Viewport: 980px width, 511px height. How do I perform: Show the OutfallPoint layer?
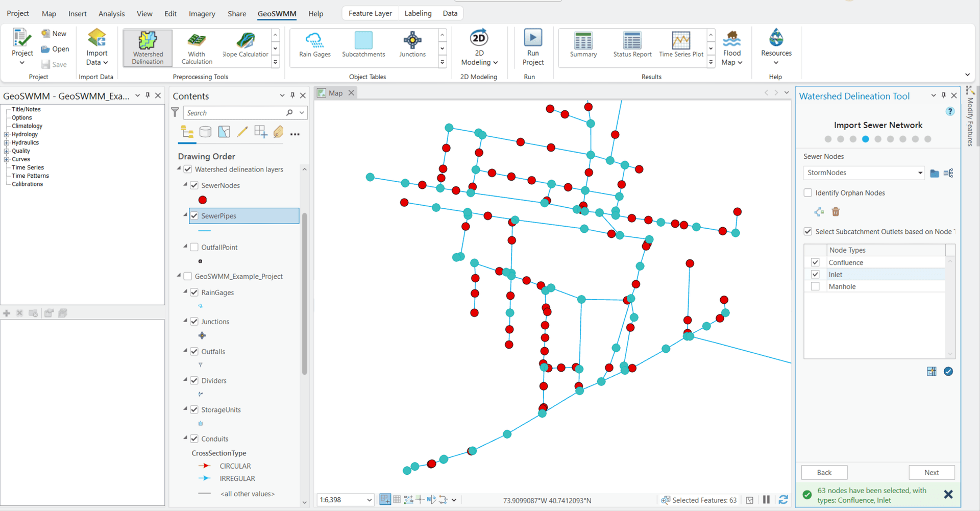(x=194, y=247)
